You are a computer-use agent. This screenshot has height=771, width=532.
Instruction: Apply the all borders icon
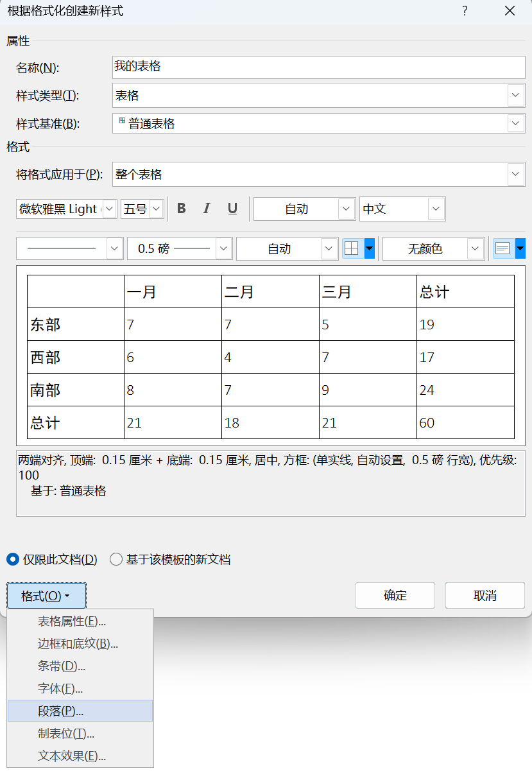pos(352,248)
